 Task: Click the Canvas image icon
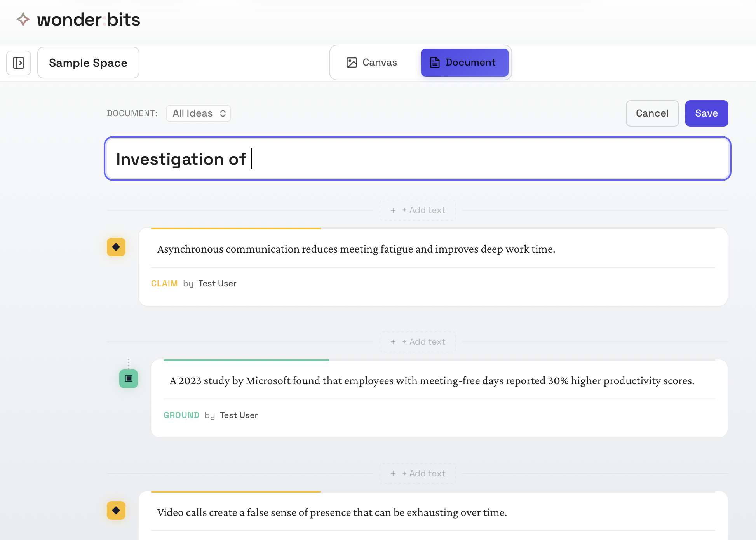352,63
